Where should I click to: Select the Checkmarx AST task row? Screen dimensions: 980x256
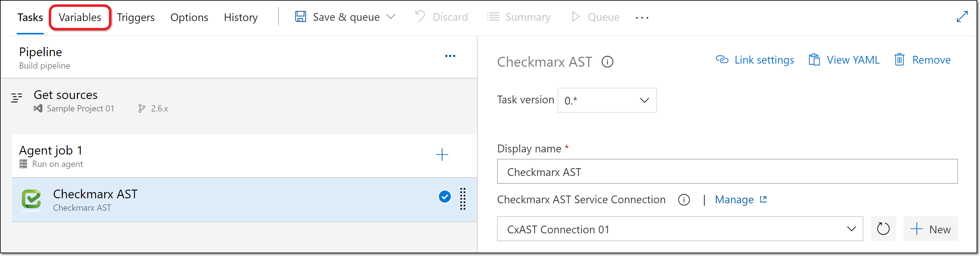pos(244,200)
